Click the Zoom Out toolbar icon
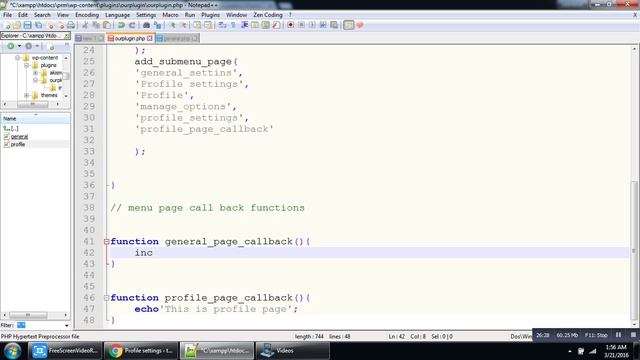Image resolution: width=640 pixels, height=360 pixels. pyautogui.click(x=184, y=25)
